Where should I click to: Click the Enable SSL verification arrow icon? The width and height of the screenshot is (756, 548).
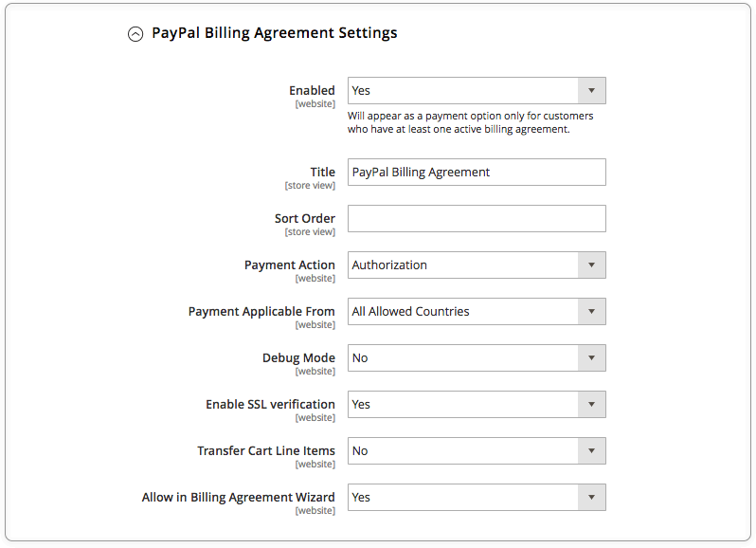(591, 405)
